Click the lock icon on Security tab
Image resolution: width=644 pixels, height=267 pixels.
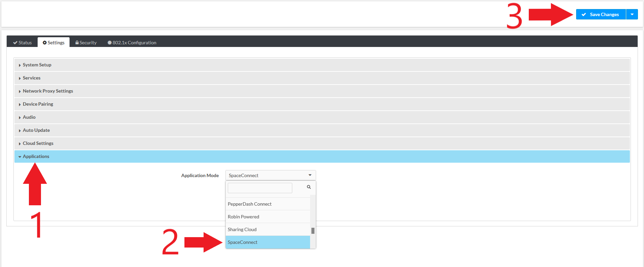(x=77, y=43)
